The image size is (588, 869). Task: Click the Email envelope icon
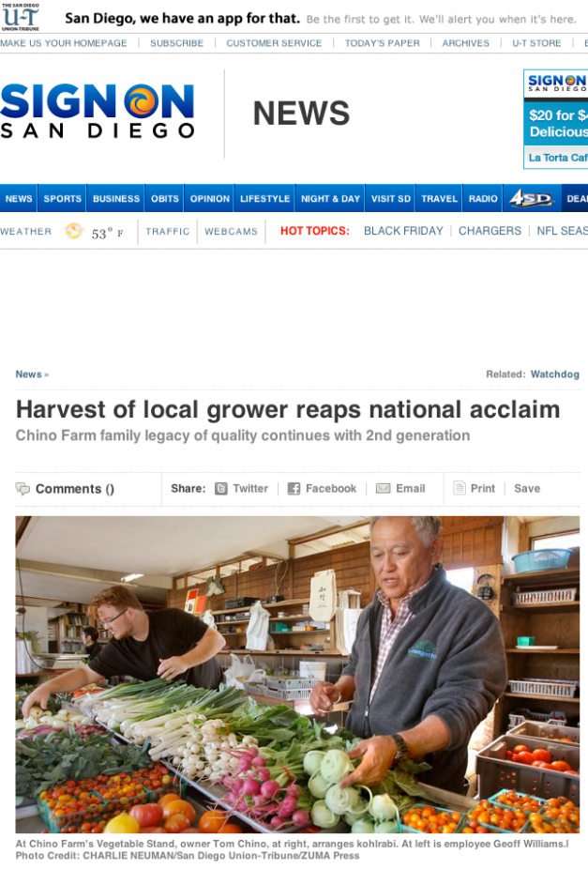(x=384, y=488)
